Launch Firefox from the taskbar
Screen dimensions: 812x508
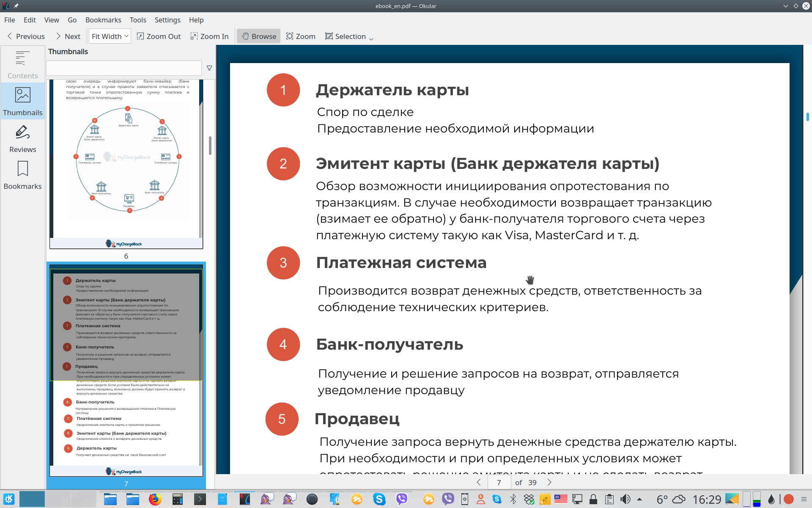(155, 499)
